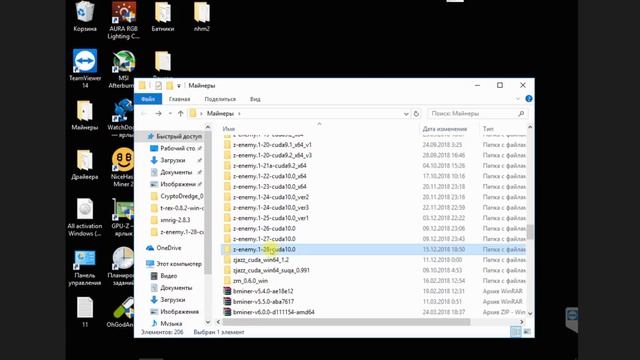Go up one folder level arrow

click(180, 113)
